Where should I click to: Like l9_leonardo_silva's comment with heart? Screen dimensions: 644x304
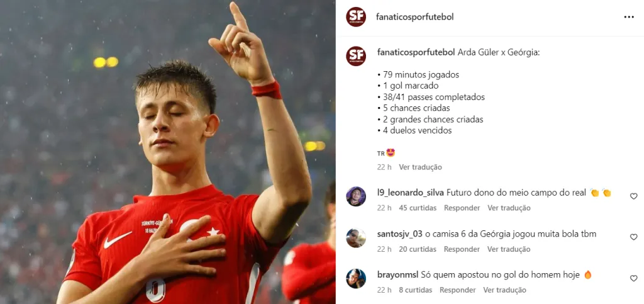coord(634,196)
